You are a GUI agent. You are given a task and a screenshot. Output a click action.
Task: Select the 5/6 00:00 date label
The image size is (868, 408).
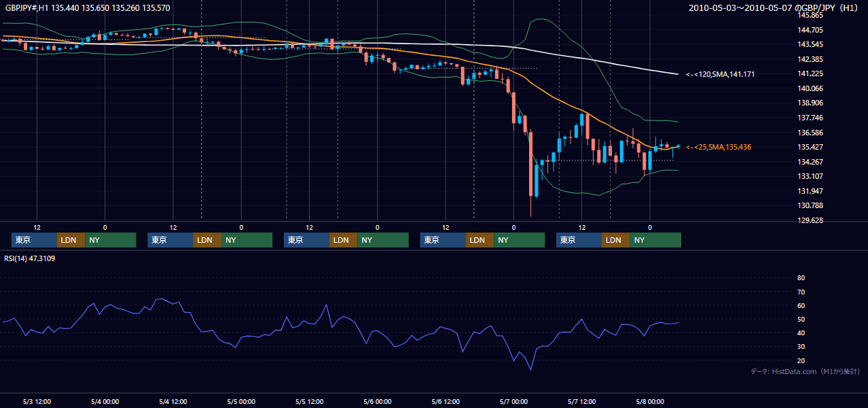pos(378,401)
